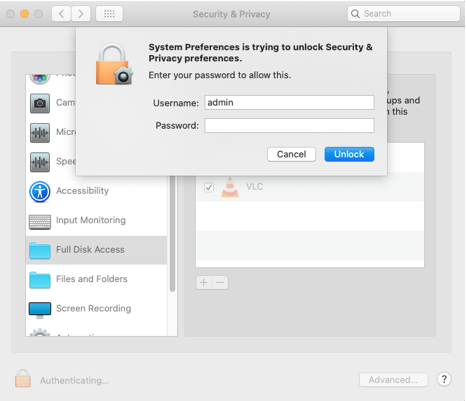The width and height of the screenshot is (466, 401).
Task: Click the Unlock button
Action: point(349,154)
